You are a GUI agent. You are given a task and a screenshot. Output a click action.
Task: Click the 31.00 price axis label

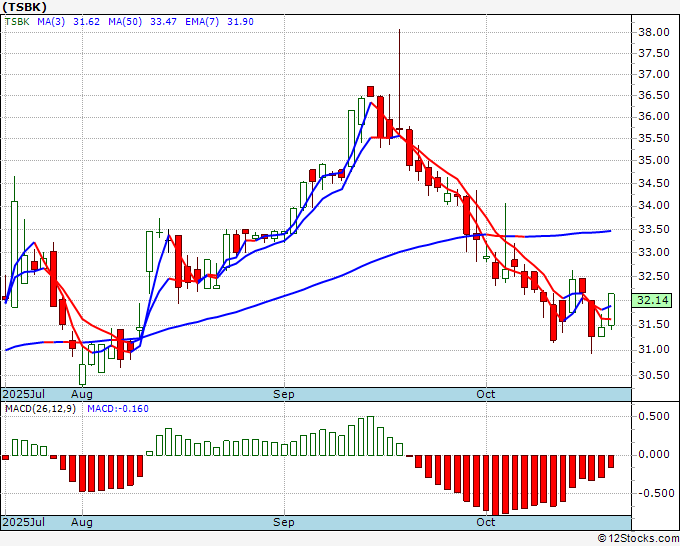pos(654,349)
